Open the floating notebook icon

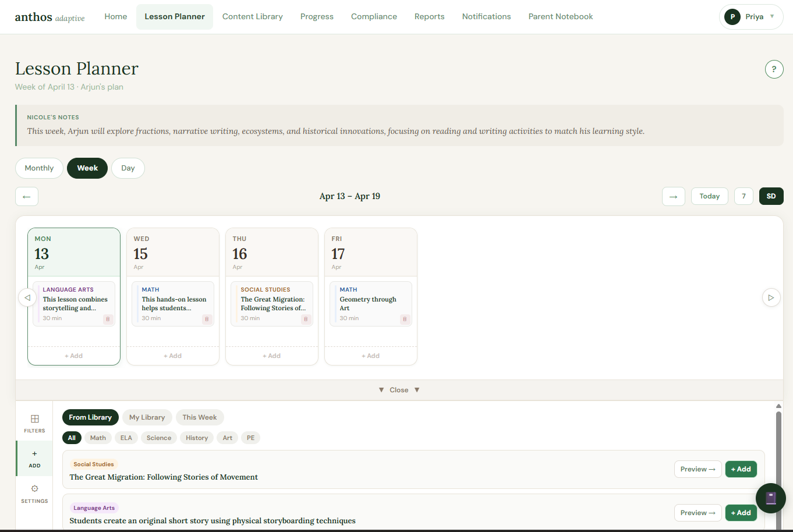[x=770, y=498]
